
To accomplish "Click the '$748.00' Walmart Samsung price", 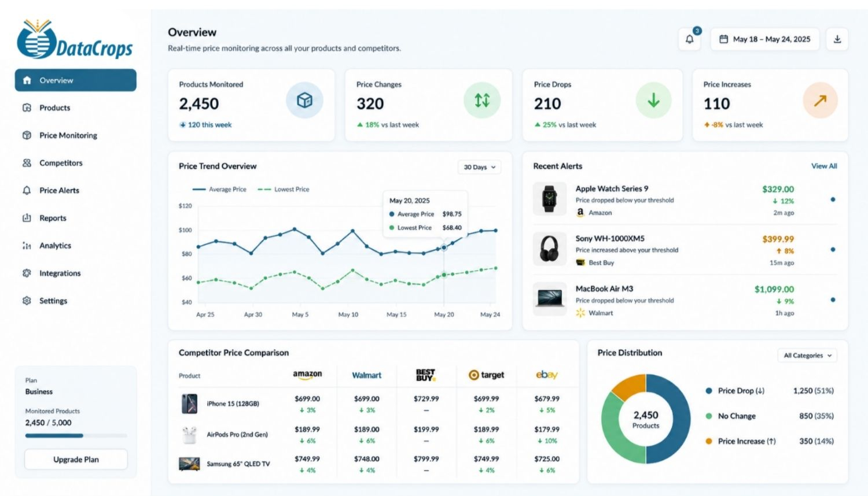I will coord(367,459).
